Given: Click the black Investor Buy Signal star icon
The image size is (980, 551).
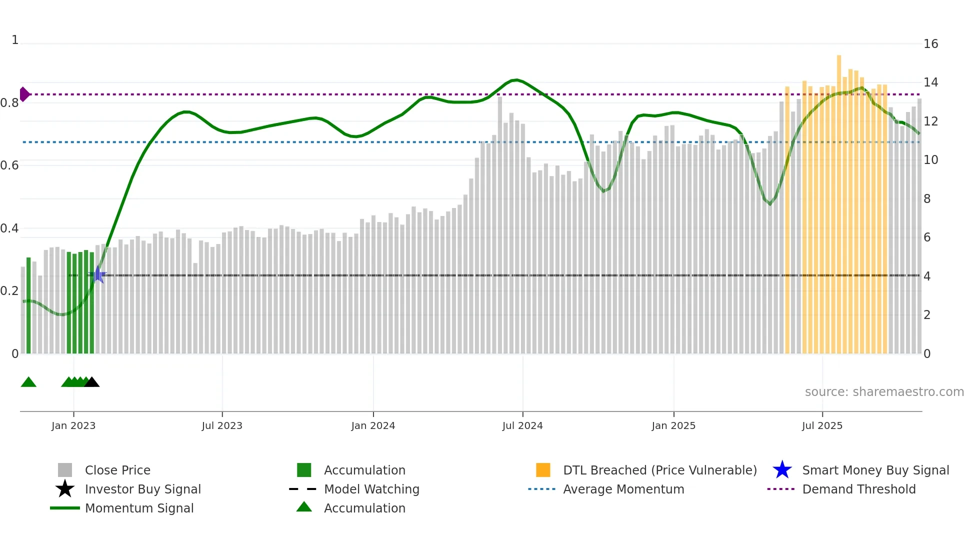Looking at the screenshot, I should coord(65,489).
